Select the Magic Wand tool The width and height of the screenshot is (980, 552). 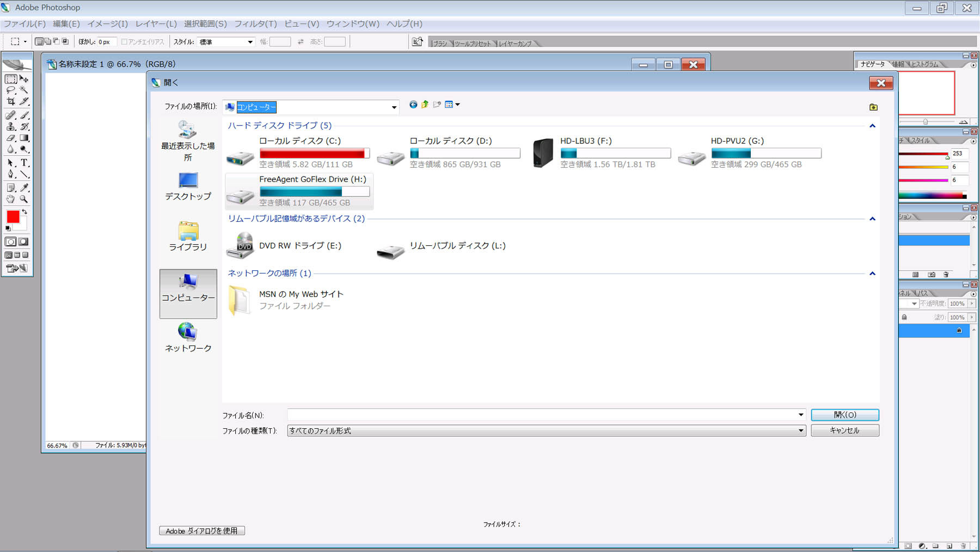24,90
